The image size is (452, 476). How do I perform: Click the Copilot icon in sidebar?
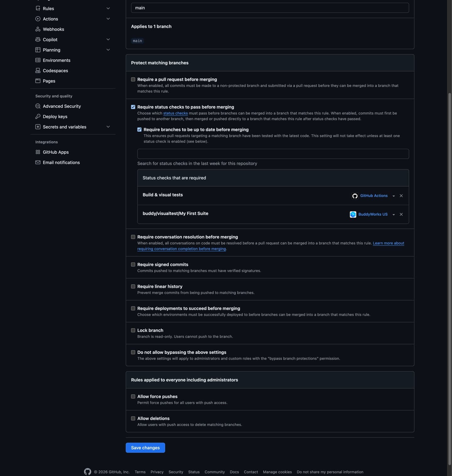click(38, 40)
